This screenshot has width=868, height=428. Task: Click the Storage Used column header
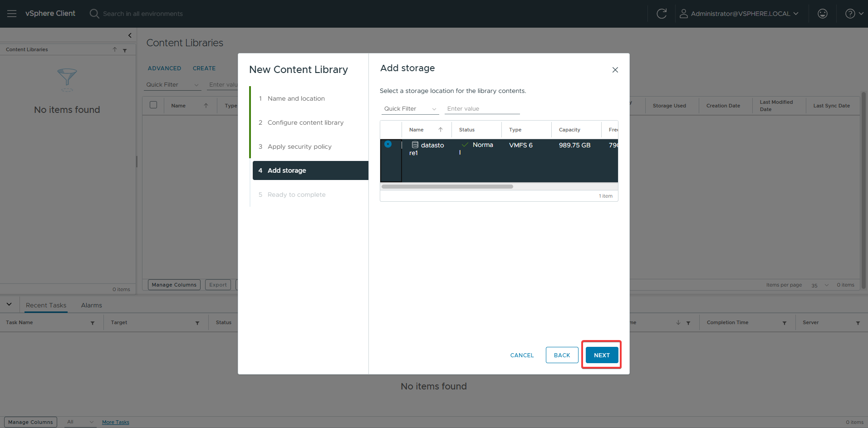(x=669, y=106)
